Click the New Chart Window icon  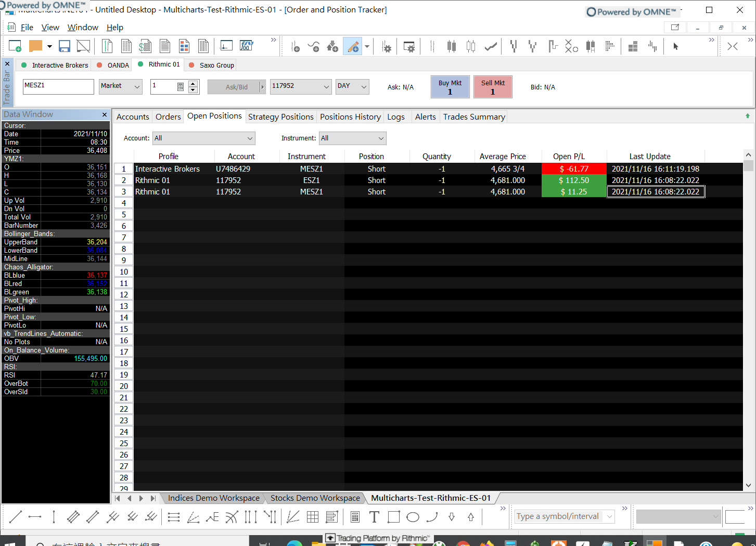coord(15,46)
